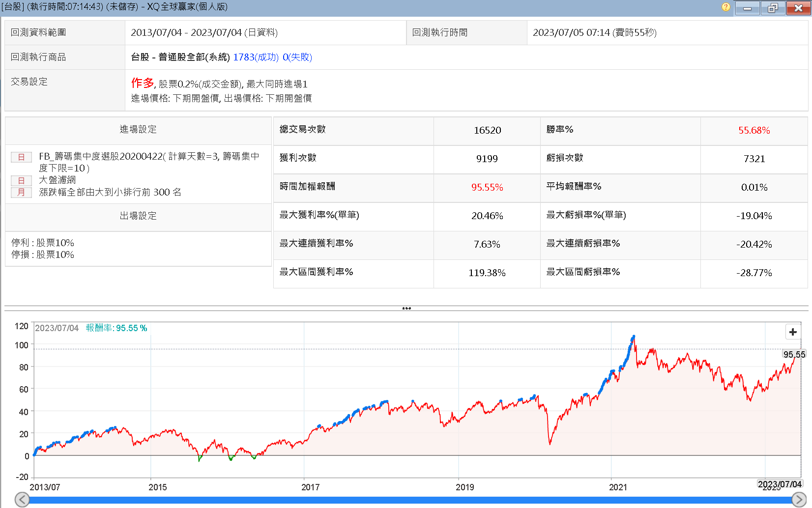This screenshot has height=508, width=812.
Task: Minimize the XQ 全球贏家 window
Action: [747, 8]
